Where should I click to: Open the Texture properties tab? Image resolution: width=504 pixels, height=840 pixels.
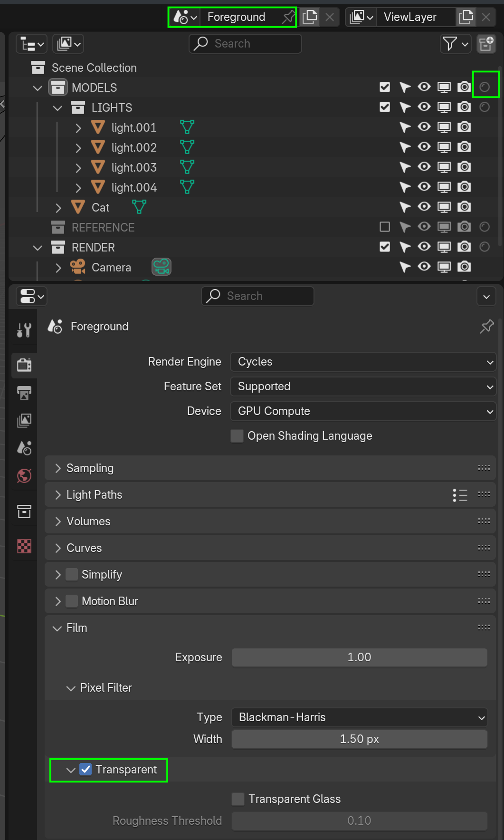(24, 546)
